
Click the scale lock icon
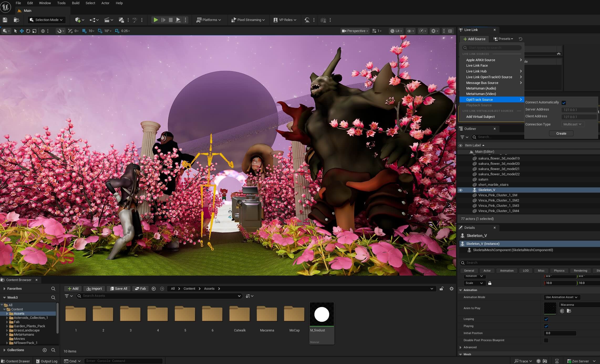(490, 283)
